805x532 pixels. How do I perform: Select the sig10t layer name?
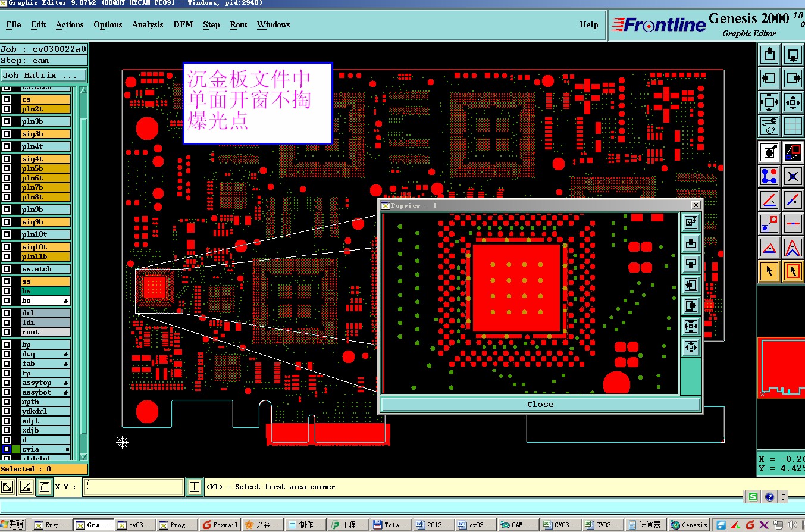point(45,247)
